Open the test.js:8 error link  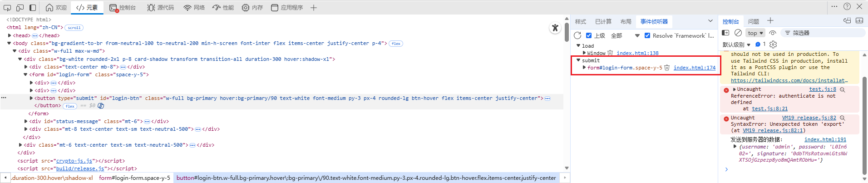point(822,89)
